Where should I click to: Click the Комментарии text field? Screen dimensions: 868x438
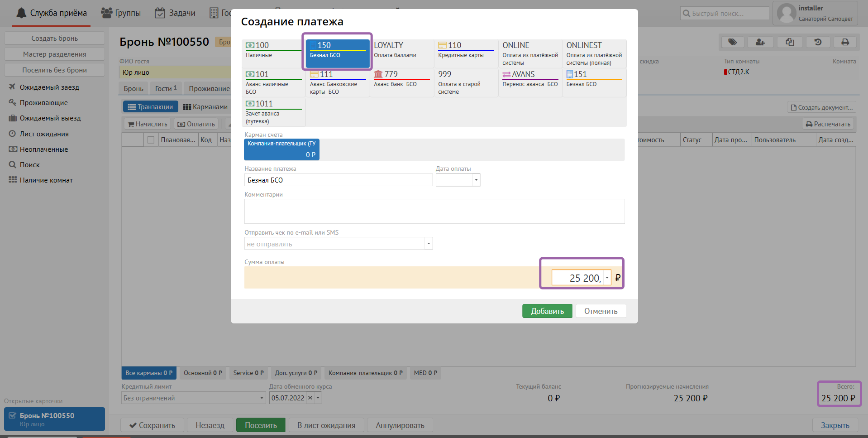pyautogui.click(x=434, y=211)
